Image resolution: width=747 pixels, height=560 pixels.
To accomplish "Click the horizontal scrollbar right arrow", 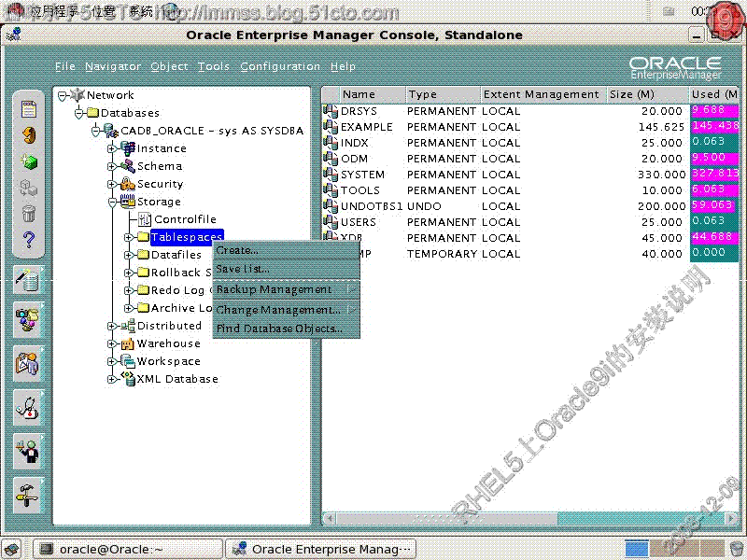I will (731, 518).
